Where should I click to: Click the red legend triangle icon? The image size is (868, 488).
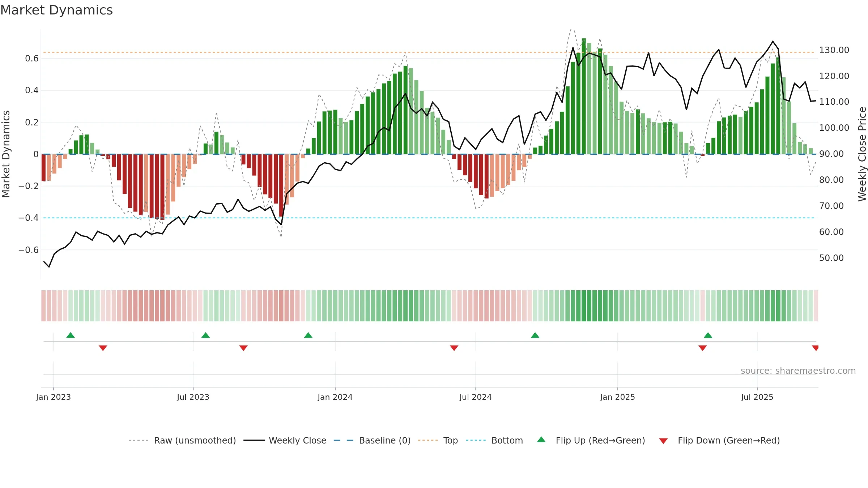click(663, 441)
